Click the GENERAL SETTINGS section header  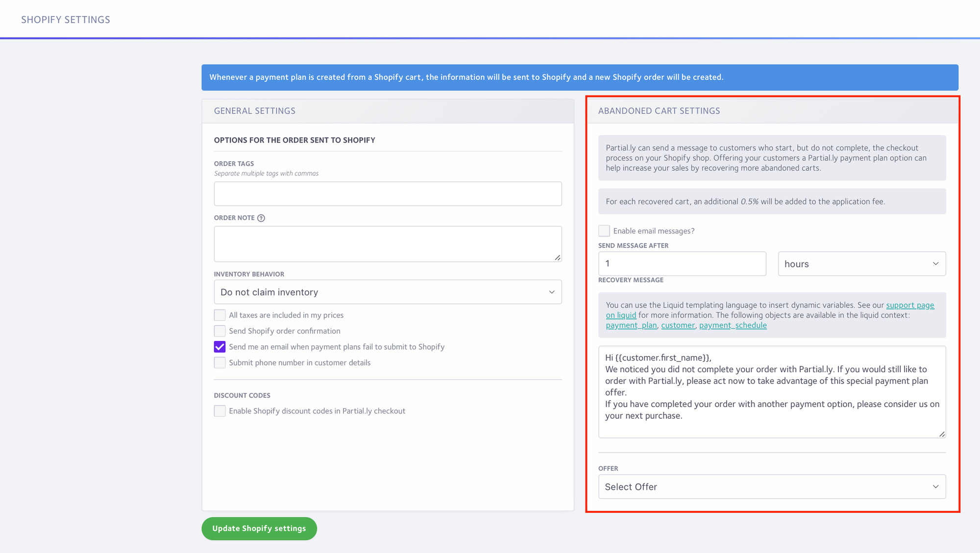[255, 110]
